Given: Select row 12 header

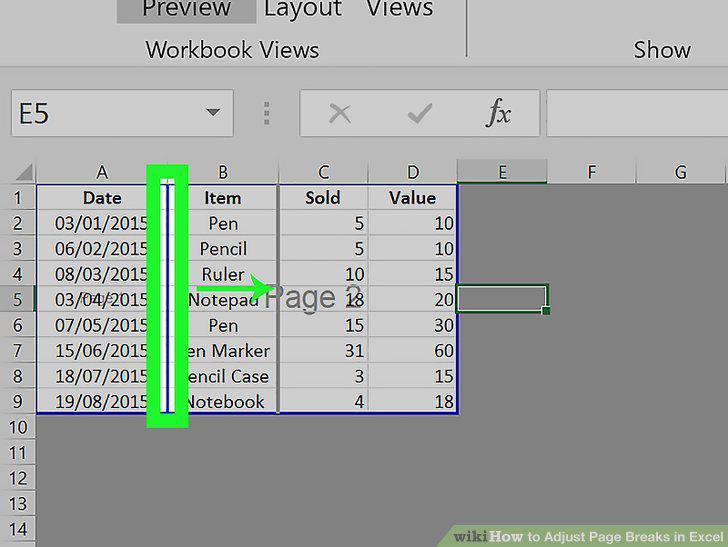Looking at the screenshot, I should click(x=18, y=478).
